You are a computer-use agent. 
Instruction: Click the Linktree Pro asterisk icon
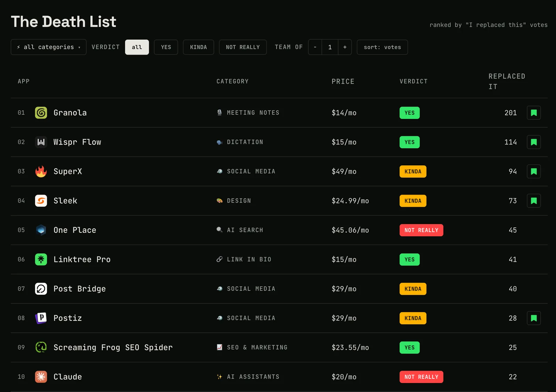click(x=41, y=259)
